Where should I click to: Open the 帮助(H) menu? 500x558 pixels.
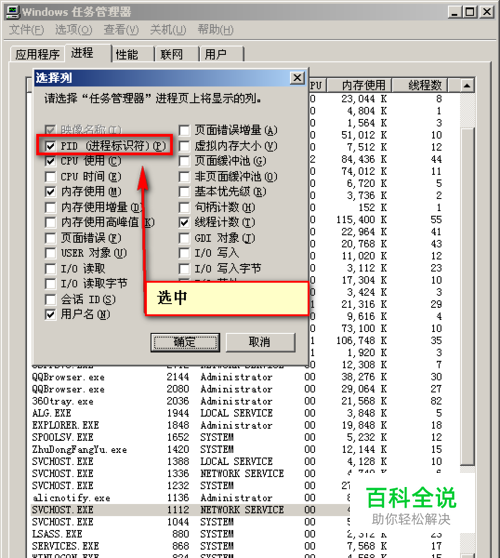216,30
